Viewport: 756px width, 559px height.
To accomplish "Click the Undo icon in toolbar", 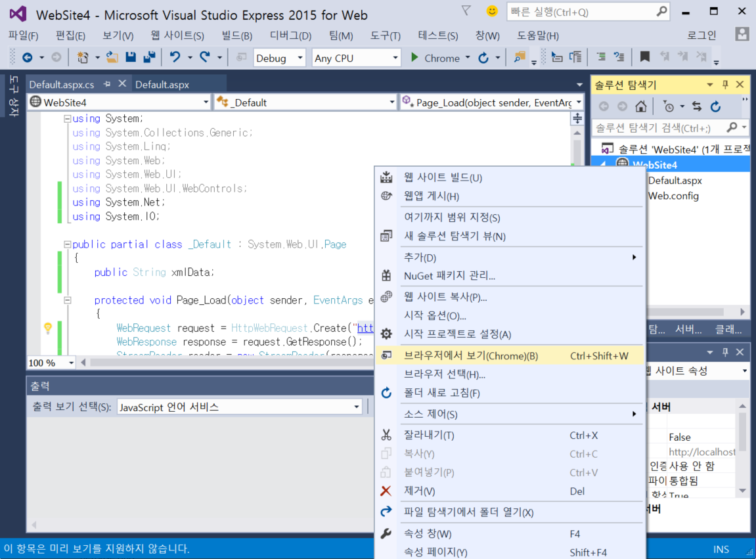I will (x=175, y=58).
